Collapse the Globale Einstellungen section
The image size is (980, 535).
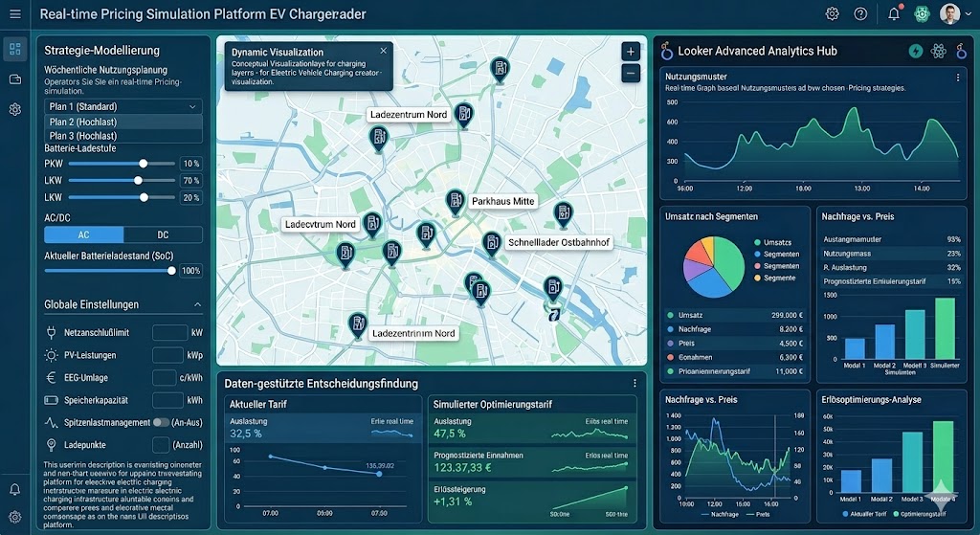[197, 304]
